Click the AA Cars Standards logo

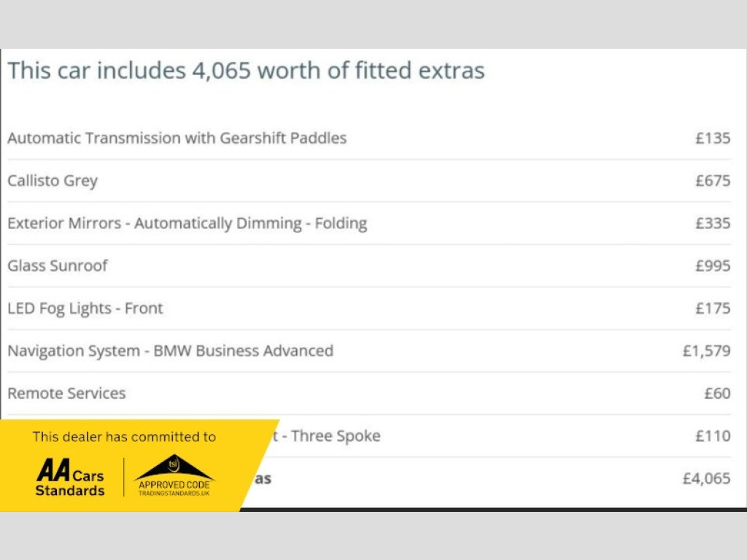71,478
